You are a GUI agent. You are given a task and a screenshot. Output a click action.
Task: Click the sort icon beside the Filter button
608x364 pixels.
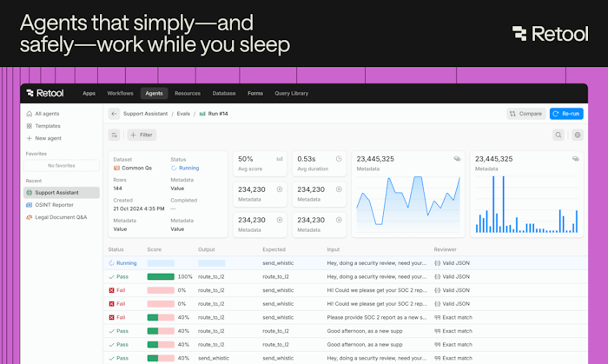114,135
